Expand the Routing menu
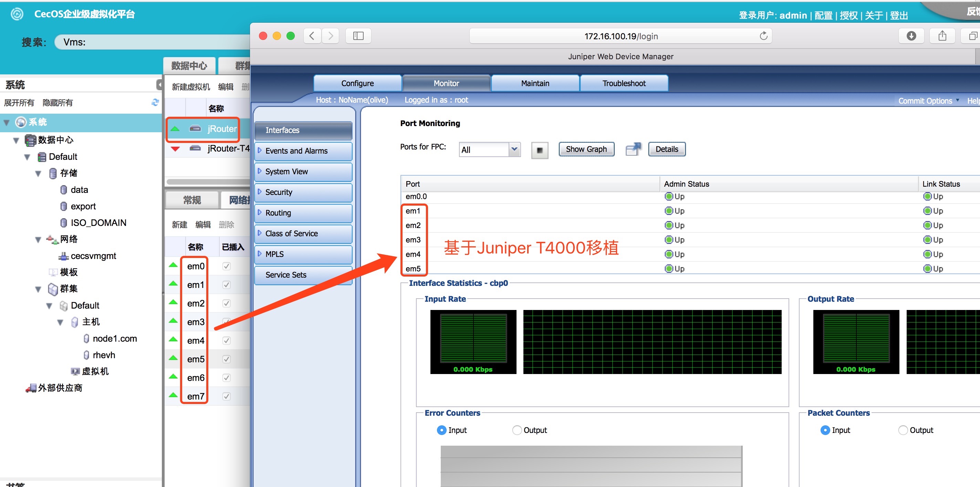Image resolution: width=980 pixels, height=487 pixels. [x=303, y=213]
